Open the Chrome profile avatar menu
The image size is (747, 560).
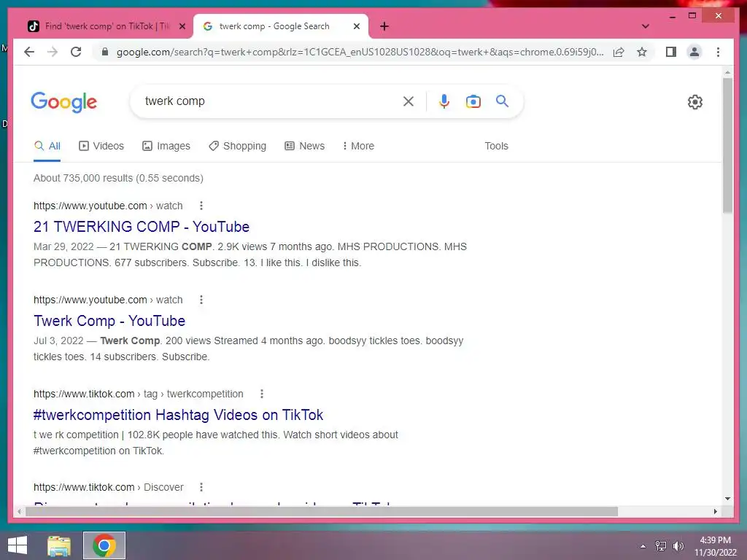694,52
